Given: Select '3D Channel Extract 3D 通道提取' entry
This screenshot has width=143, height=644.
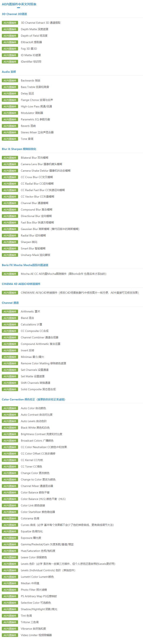Looking at the screenshot, I should click(x=41, y=23).
